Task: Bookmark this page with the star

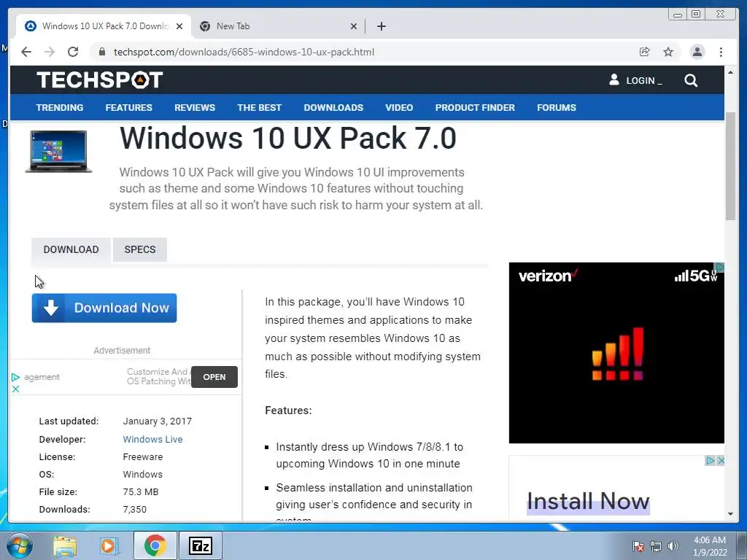Action: point(668,52)
